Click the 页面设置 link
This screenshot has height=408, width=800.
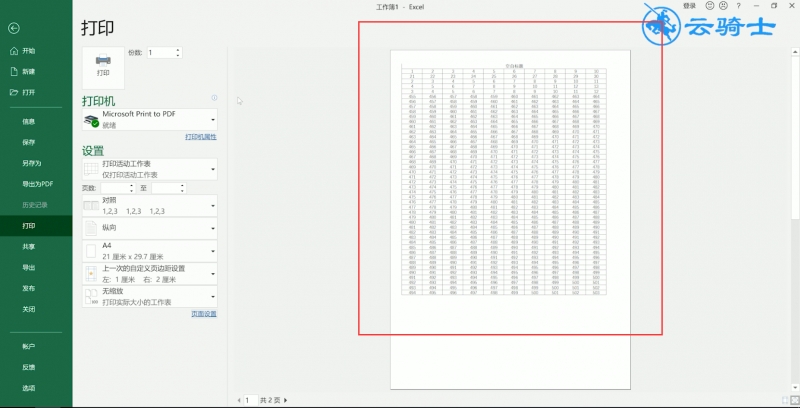pos(204,314)
